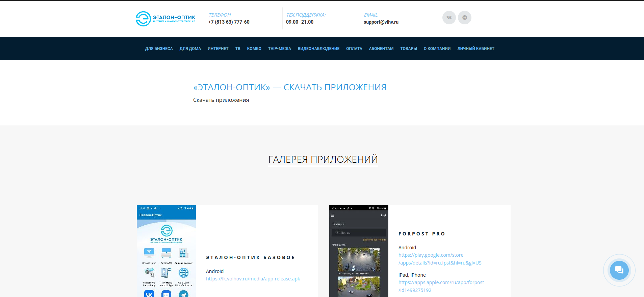Open the app-release.apk download link
Viewport: 644px width, 297px height.
coord(253,279)
